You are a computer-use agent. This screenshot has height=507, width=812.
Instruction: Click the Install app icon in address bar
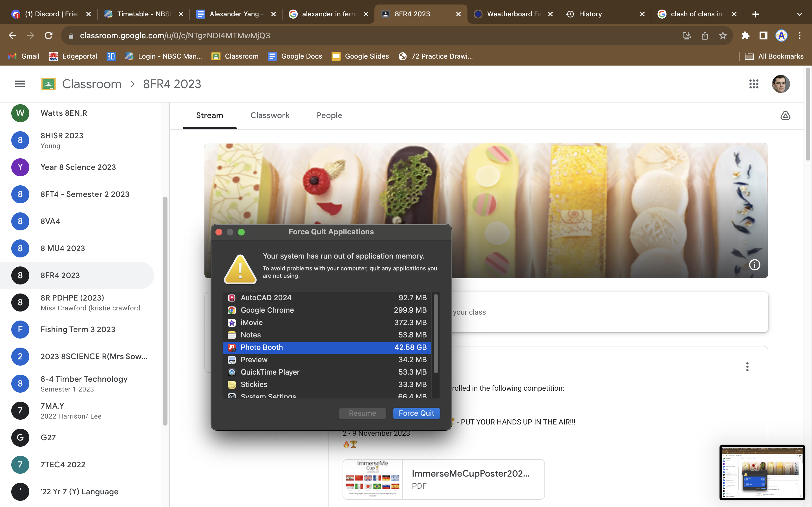tap(687, 35)
